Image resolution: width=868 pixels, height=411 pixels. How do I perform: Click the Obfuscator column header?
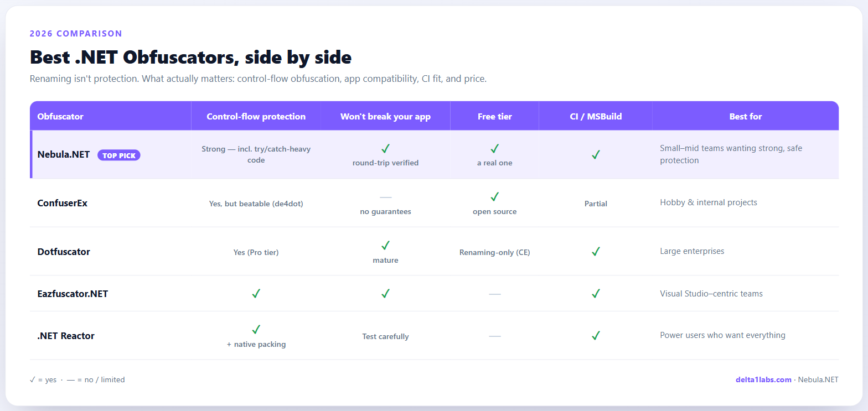(x=60, y=116)
